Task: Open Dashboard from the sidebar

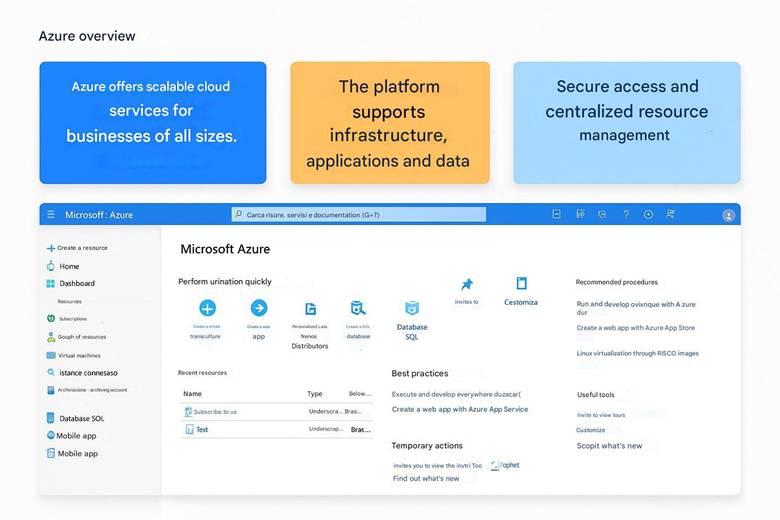Action: point(76,283)
